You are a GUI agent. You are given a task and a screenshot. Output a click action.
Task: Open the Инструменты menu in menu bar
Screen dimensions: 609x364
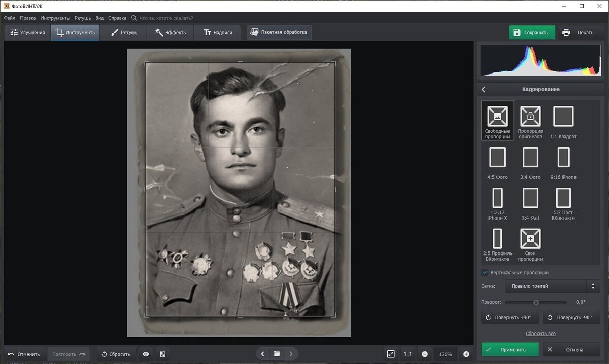(x=55, y=18)
